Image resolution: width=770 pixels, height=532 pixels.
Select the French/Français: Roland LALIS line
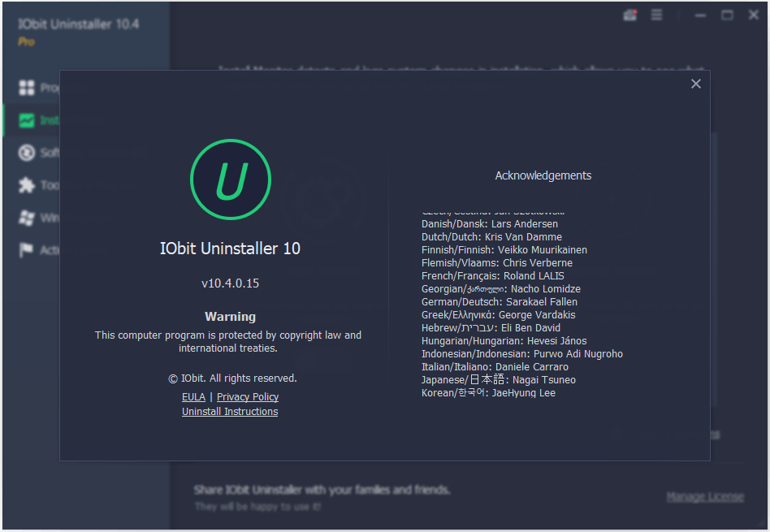[x=493, y=276]
